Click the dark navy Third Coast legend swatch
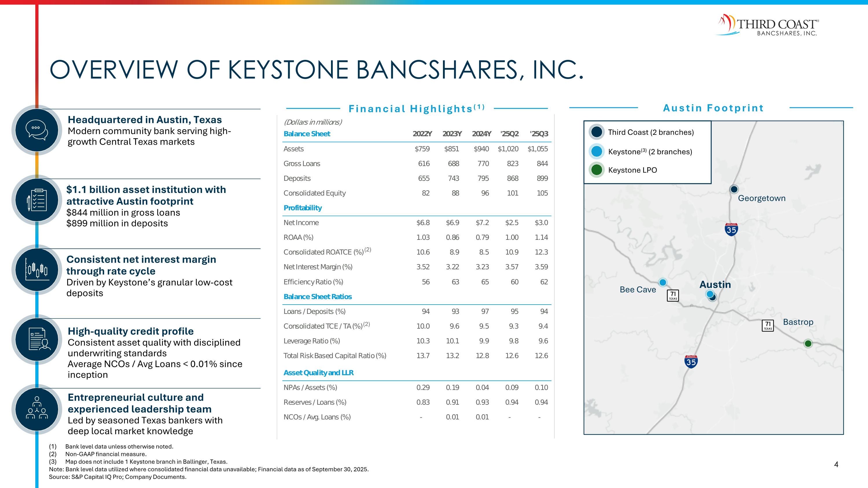This screenshot has width=868, height=488. [x=596, y=132]
